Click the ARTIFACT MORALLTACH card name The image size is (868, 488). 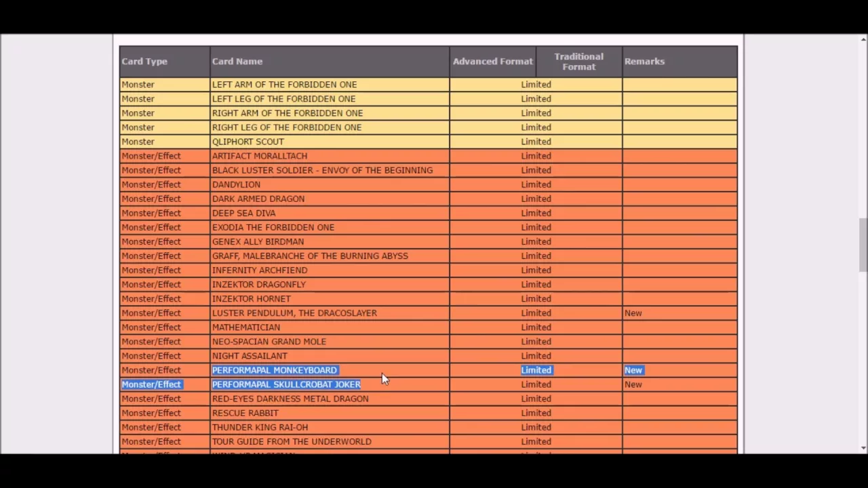260,156
